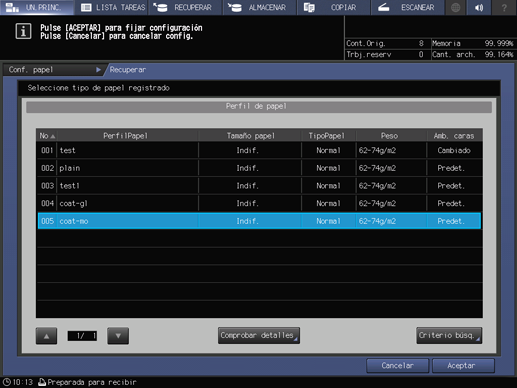Click the printer status icon near Preparada

tap(42, 382)
